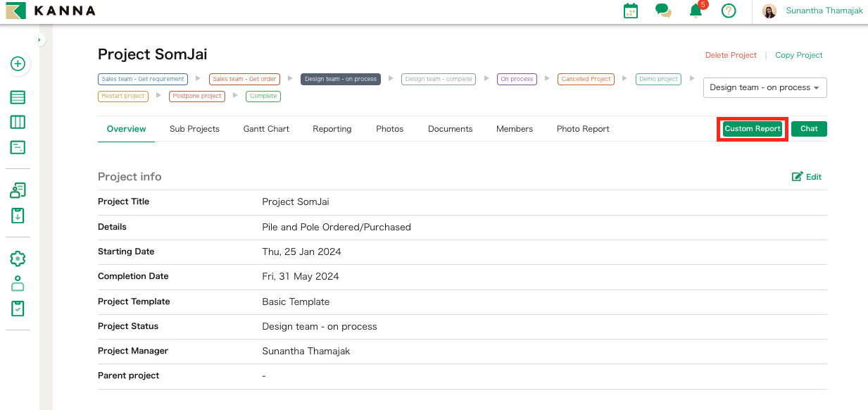The image size is (868, 410).
Task: Select the checklist icon at sidebar bottom
Action: point(18,308)
